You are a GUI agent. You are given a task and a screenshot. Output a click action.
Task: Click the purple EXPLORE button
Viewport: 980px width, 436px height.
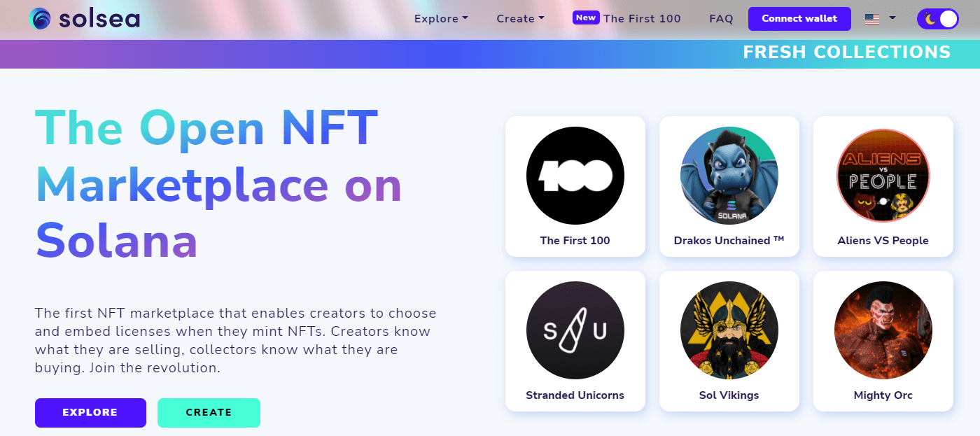pos(90,412)
